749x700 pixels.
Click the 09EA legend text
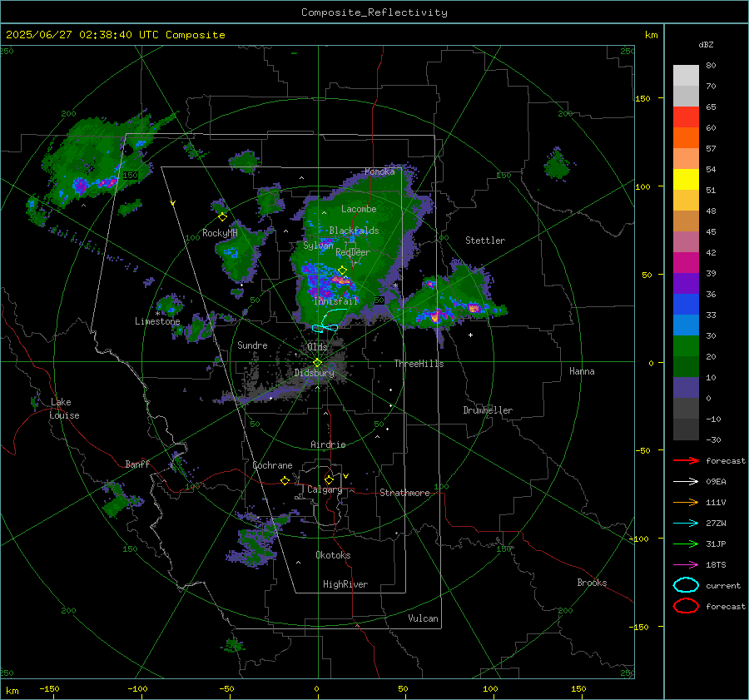[x=716, y=482]
